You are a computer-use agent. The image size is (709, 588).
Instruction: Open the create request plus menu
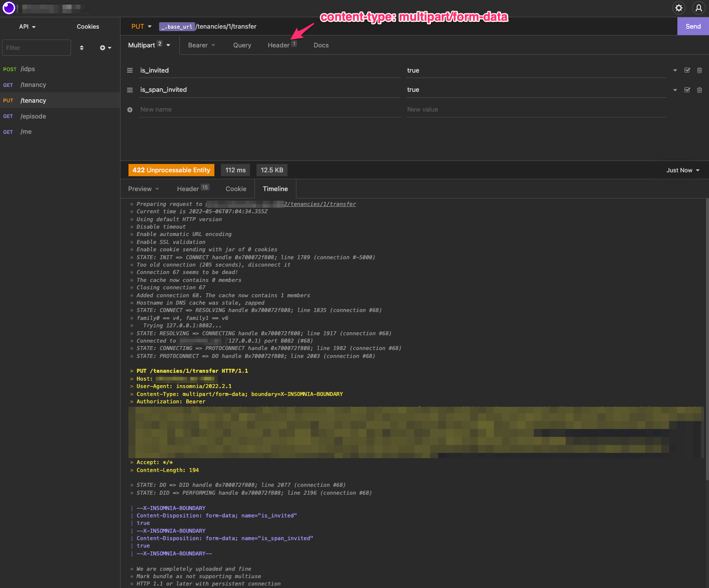tap(105, 48)
